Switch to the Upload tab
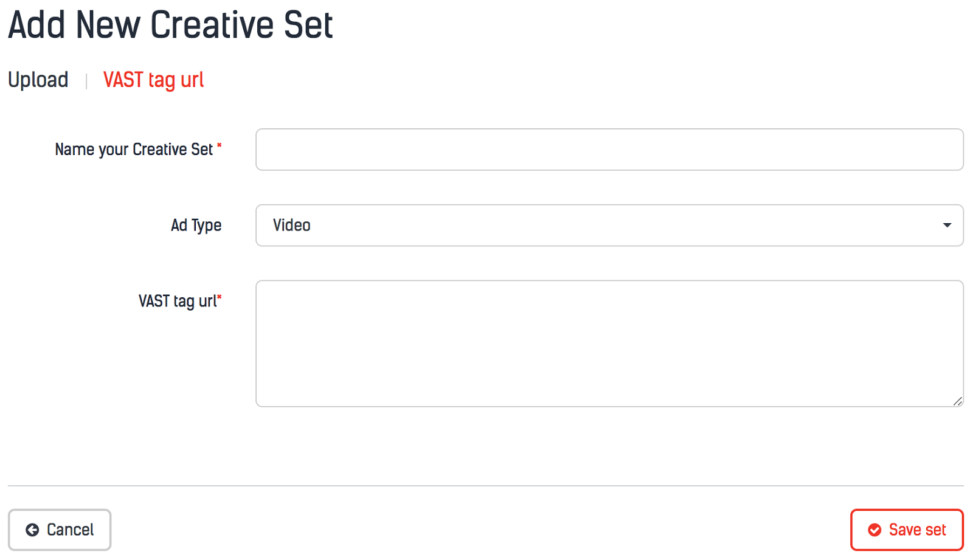973x560 pixels. [x=38, y=80]
